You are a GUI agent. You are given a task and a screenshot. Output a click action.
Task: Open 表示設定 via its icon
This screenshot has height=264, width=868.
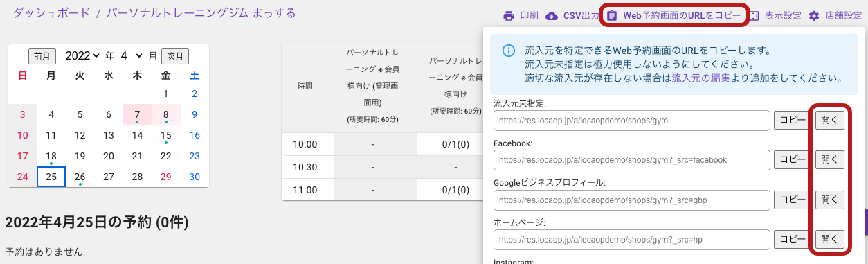point(754,16)
